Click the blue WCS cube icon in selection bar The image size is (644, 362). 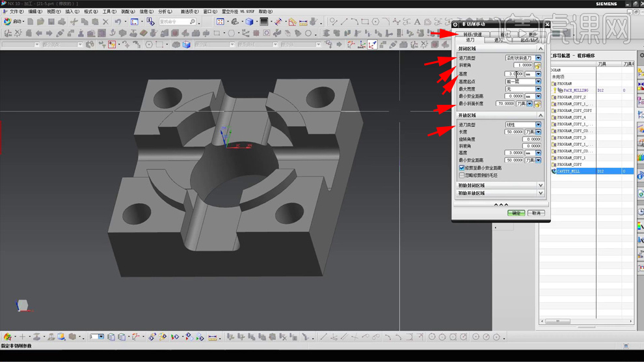pos(187,44)
